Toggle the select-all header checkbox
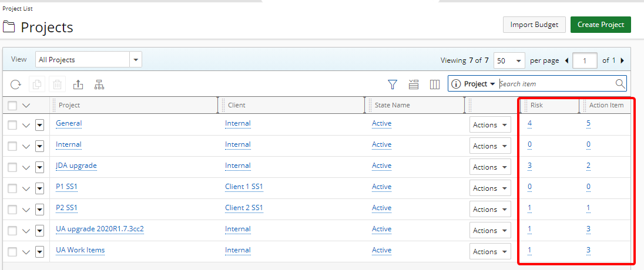 coord(12,106)
